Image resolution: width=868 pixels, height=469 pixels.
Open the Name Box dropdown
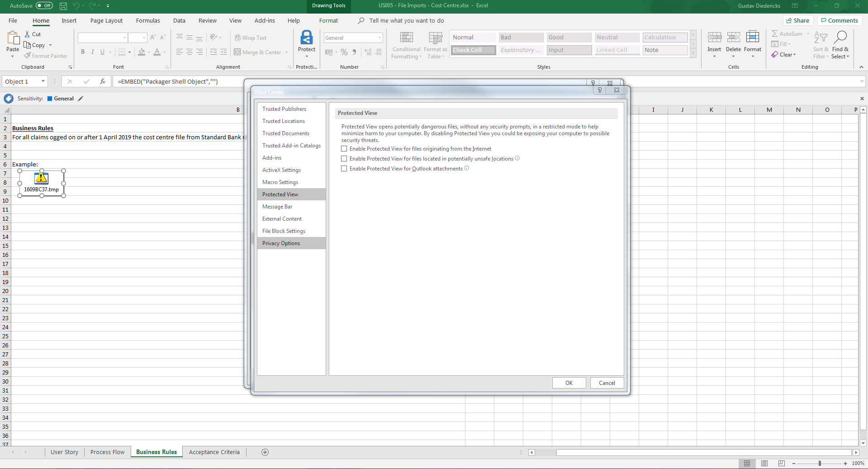pyautogui.click(x=43, y=81)
